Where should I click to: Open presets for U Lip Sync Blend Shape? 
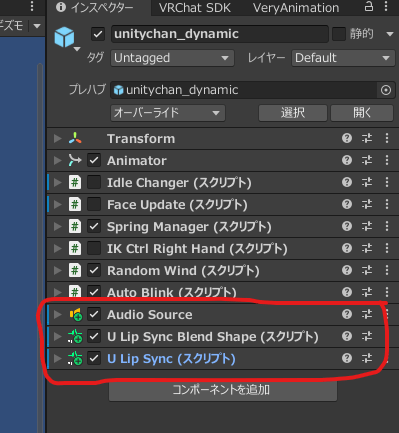click(x=367, y=336)
